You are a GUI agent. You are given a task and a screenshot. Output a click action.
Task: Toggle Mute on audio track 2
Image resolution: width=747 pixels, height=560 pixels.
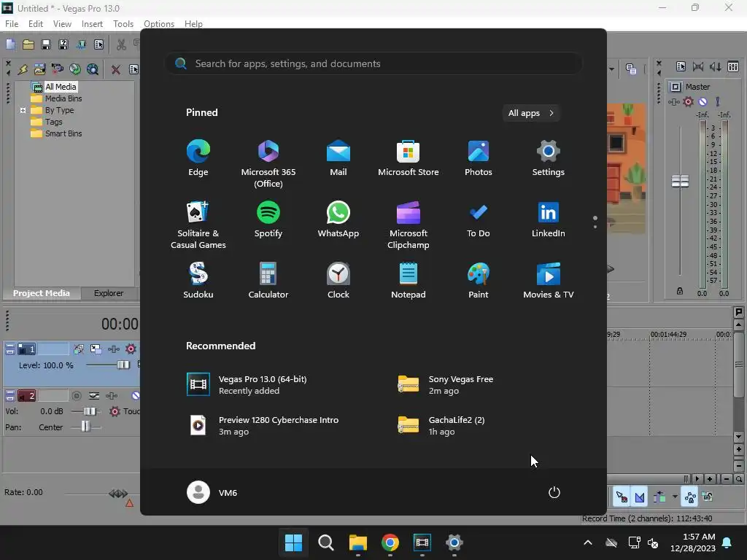pos(136,396)
